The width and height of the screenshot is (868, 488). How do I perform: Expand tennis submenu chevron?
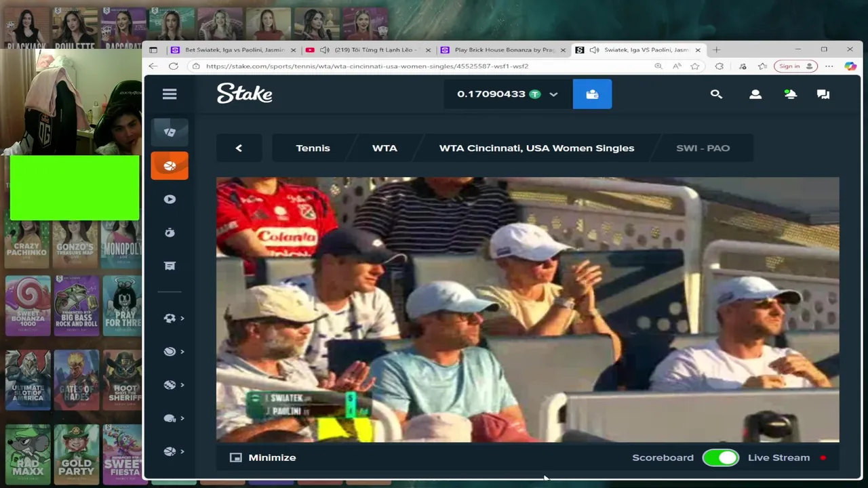(x=182, y=351)
